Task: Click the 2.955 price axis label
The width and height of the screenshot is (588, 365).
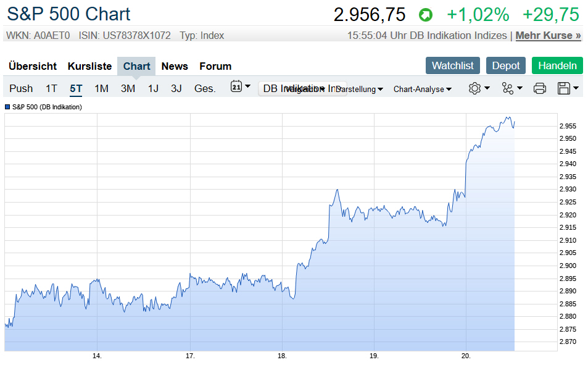Action: [568, 126]
